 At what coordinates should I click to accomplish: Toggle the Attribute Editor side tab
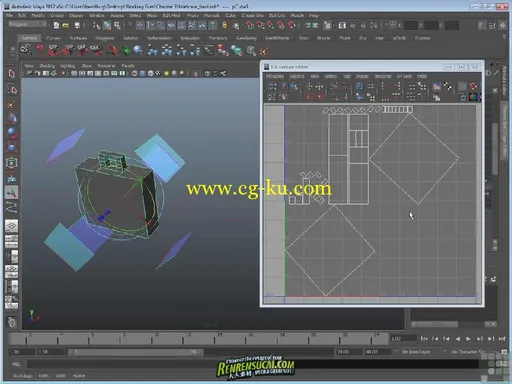point(504,81)
